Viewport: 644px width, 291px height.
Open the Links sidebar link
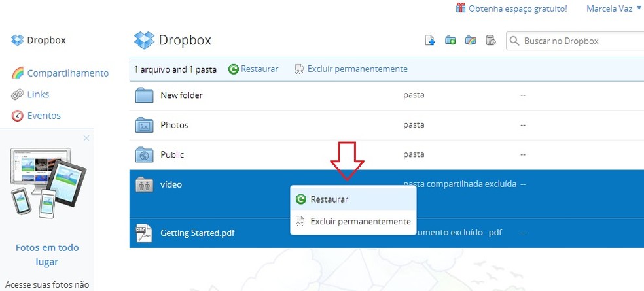tap(38, 94)
